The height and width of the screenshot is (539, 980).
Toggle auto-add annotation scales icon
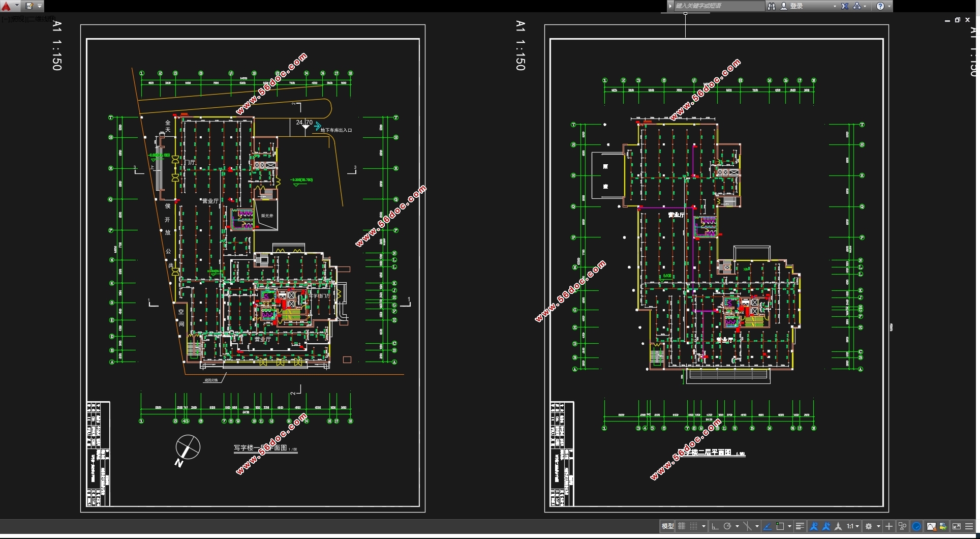[826, 526]
